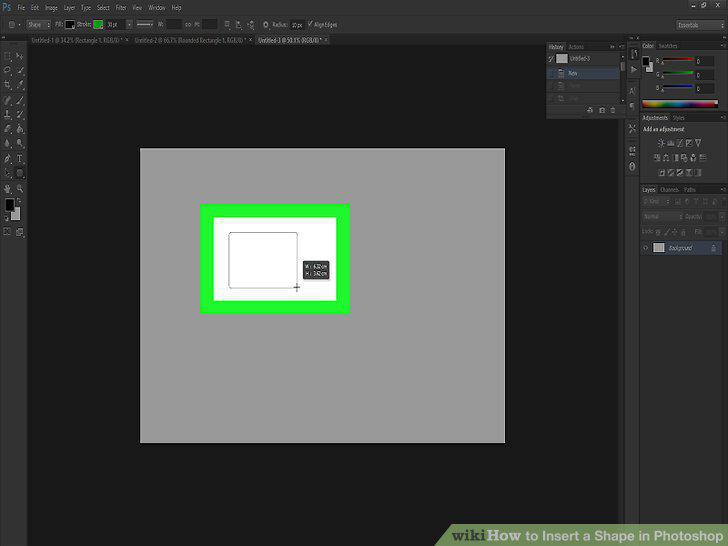Screen dimensions: 728x546
Task: Open the Essentials workspace dropdown
Action: point(700,25)
